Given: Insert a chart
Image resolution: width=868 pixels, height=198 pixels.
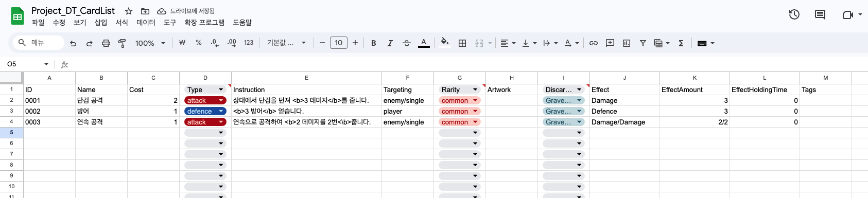Looking at the screenshot, I should pyautogui.click(x=627, y=43).
